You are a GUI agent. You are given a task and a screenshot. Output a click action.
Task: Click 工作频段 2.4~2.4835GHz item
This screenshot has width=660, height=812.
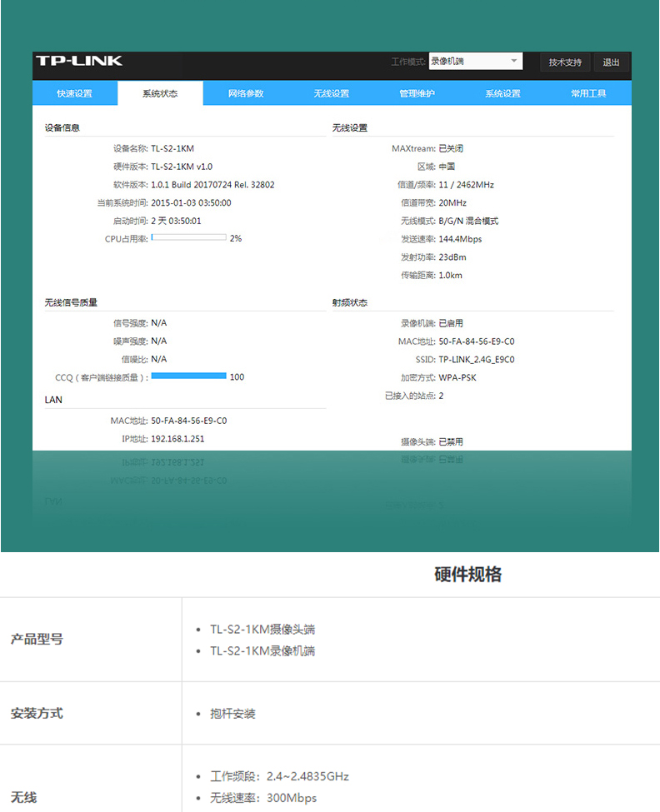click(x=279, y=777)
